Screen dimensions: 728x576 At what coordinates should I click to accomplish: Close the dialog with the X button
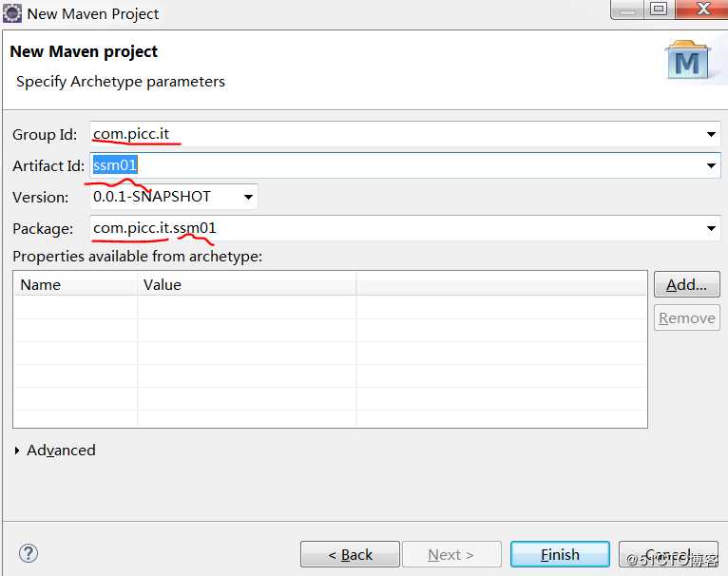point(704,9)
